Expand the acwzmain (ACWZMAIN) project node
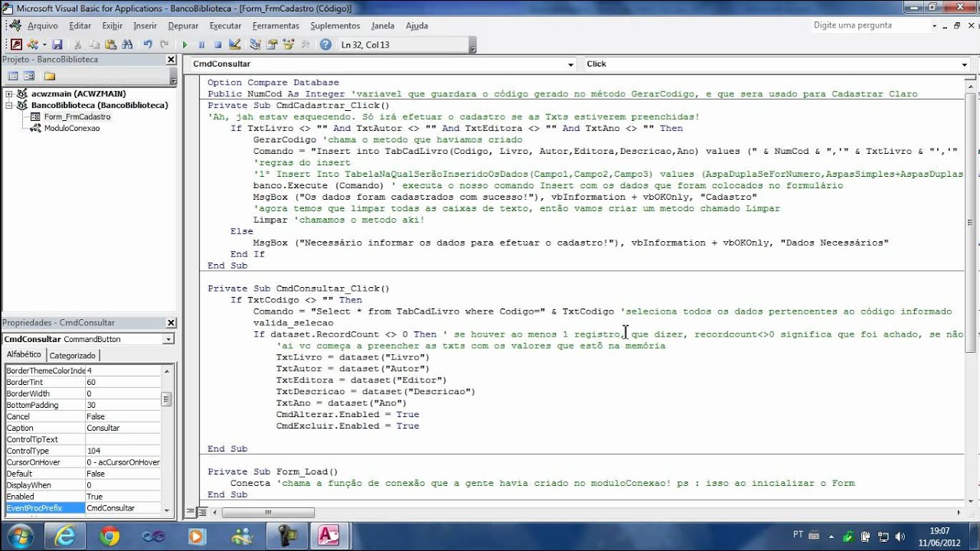980x551 pixels. click(x=9, y=94)
